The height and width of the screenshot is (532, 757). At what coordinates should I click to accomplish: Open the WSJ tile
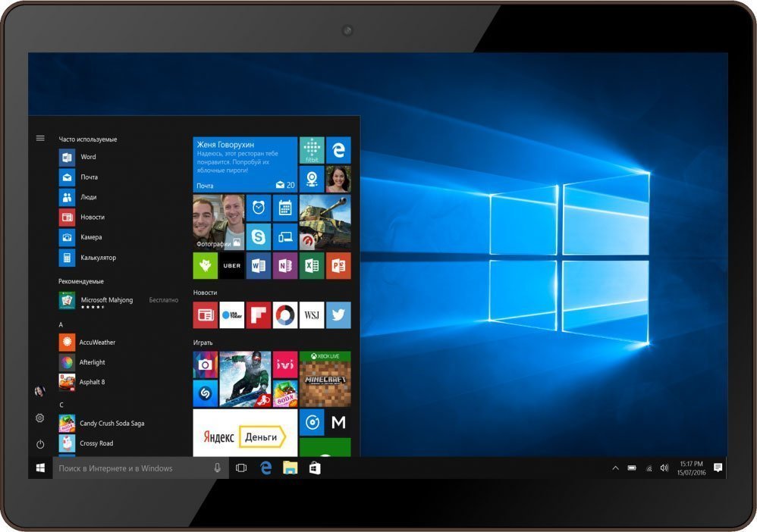312,315
